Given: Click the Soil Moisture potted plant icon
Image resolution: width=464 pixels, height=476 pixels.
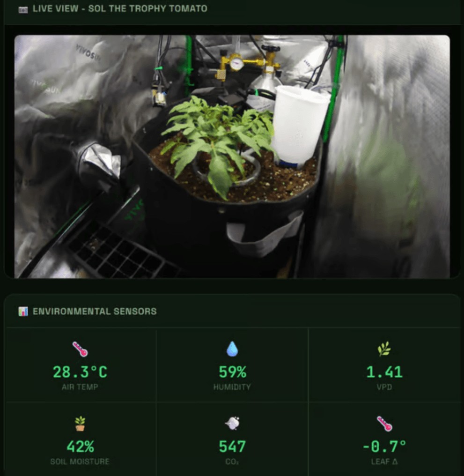Looking at the screenshot, I should [x=80, y=424].
